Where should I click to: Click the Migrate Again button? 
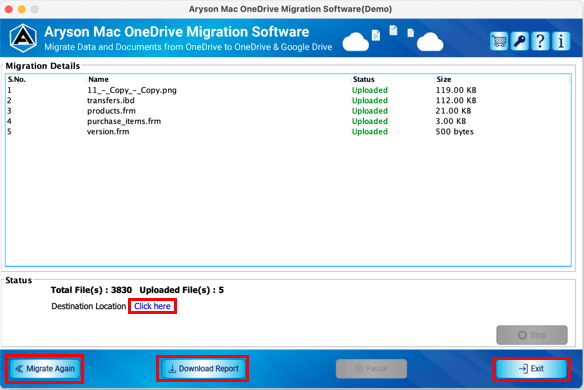45,369
